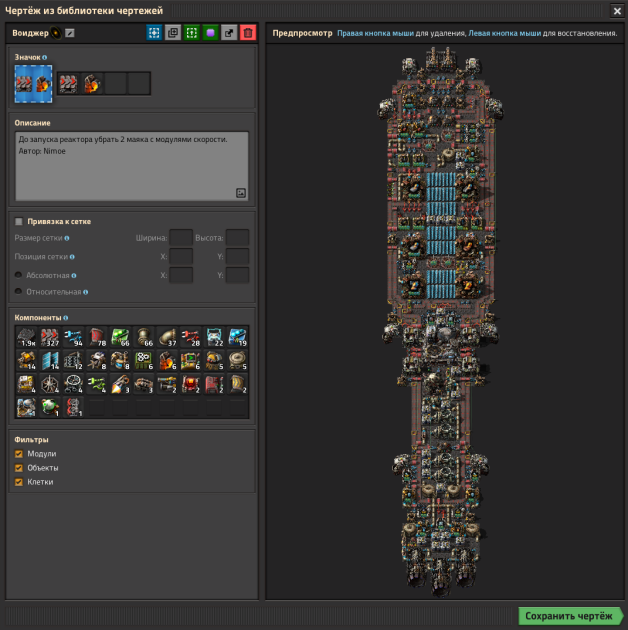Click curved pipe component showing 37
Viewport: 628px width, 630px height.
[x=167, y=337]
